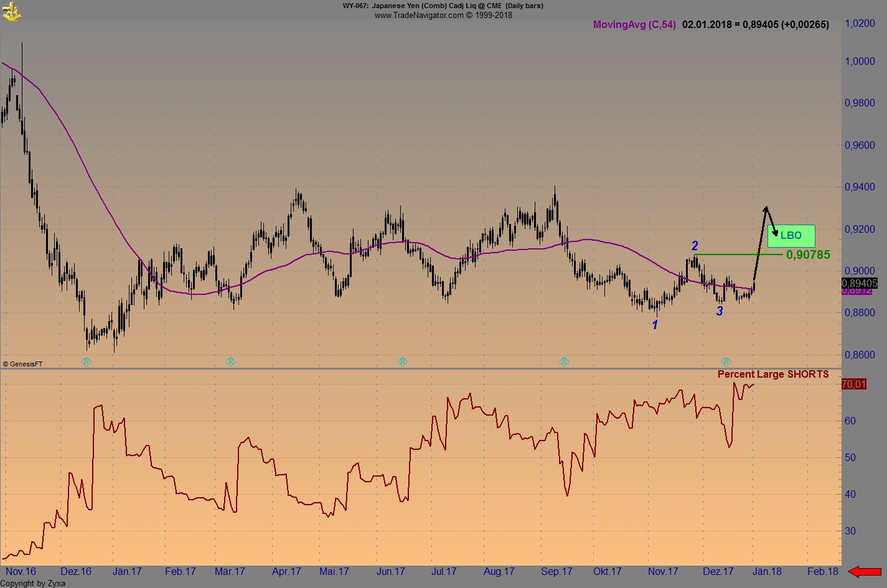Screen dimensions: 887x588
Task: Click the 0,9200 price axis label
Action: coord(860,229)
